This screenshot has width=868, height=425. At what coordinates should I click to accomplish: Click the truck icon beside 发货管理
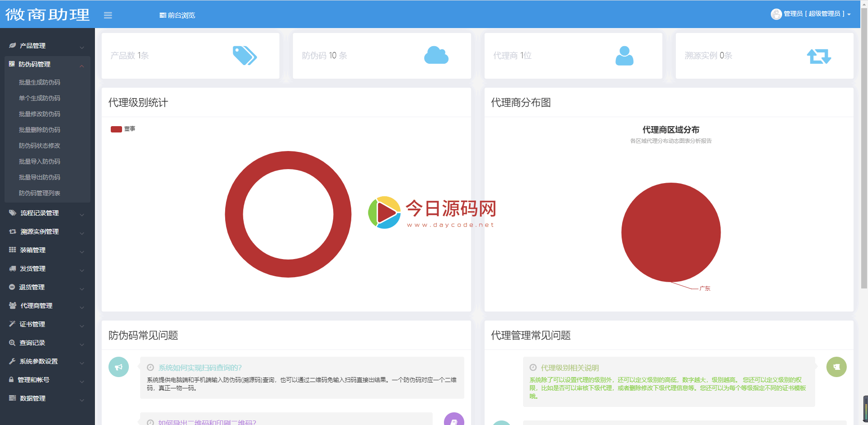[x=13, y=269]
